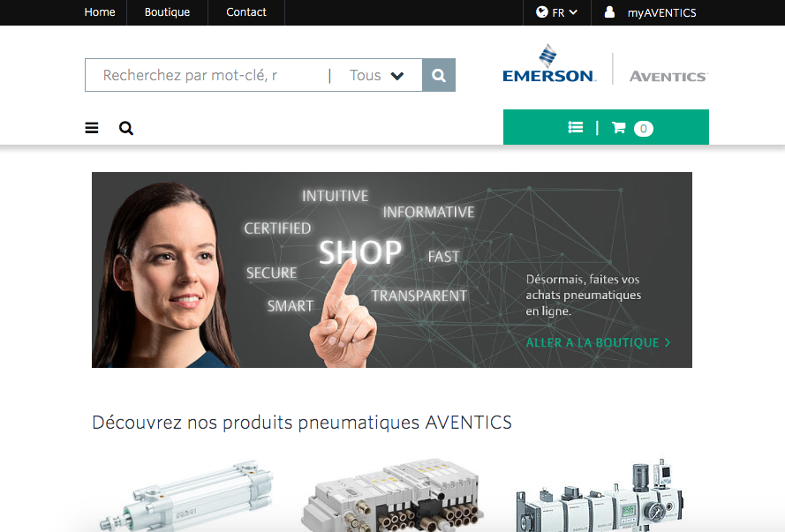785x532 pixels.
Task: Click the magnifier search submit button
Action: tap(439, 75)
